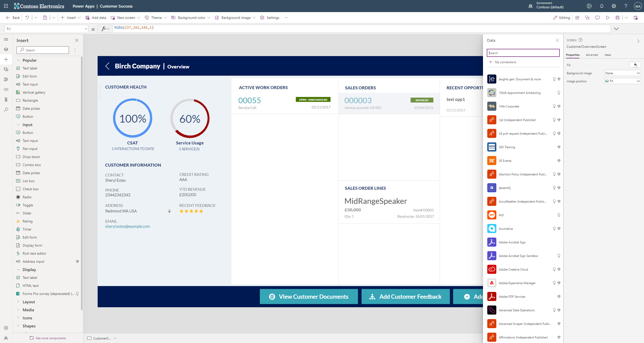Collapse the Popular category
Screen dimensions: 644x343
click(18, 60)
